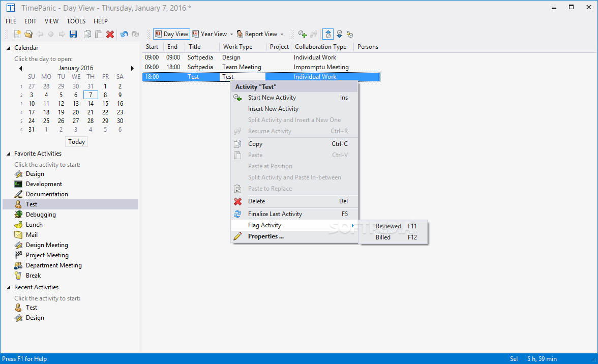This screenshot has height=364, width=598.
Task: Go to next month in calendar
Action: 132,68
